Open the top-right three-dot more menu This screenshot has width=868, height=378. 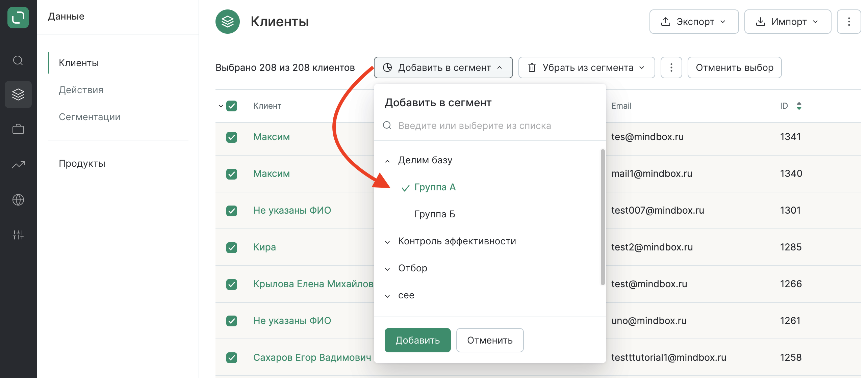849,22
